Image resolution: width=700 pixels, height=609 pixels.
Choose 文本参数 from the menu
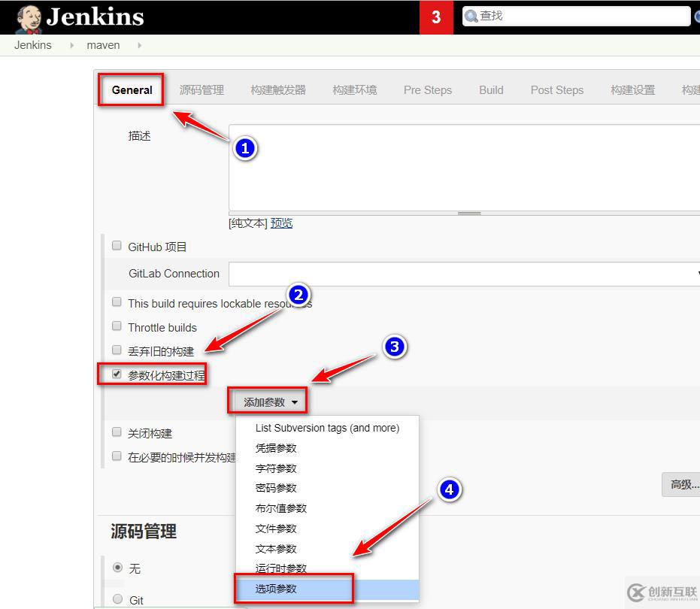click(327, 549)
